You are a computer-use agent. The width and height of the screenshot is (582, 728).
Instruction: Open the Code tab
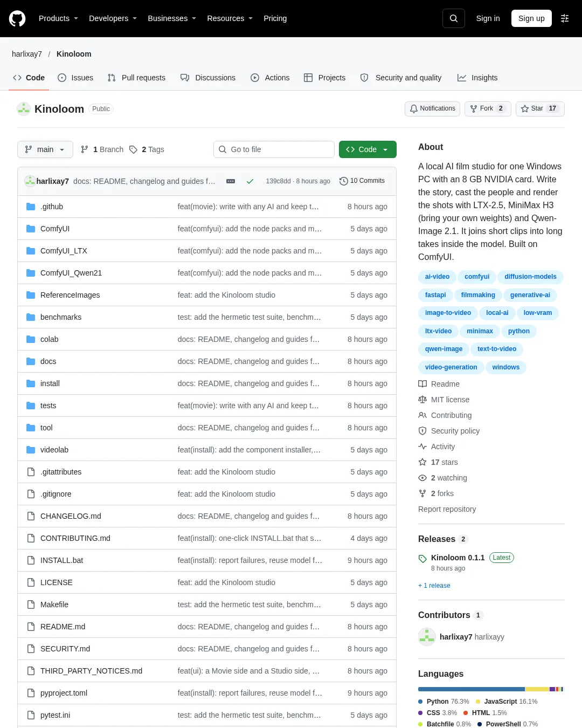pos(29,78)
